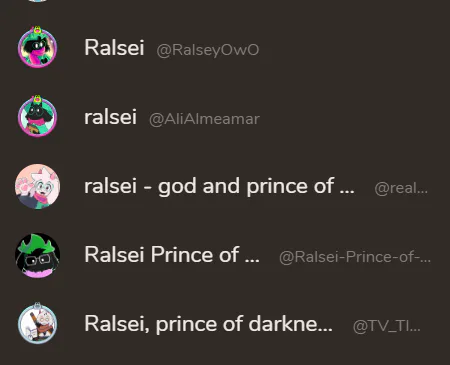Open the avatar beside Ralsei, prince of darkness
The width and height of the screenshot is (450, 365).
point(37,324)
